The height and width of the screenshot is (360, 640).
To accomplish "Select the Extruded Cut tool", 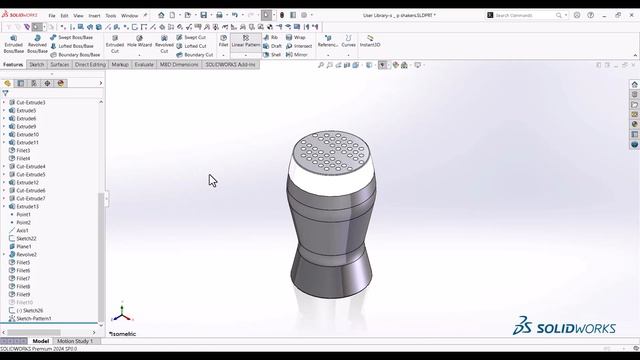I will [115, 44].
